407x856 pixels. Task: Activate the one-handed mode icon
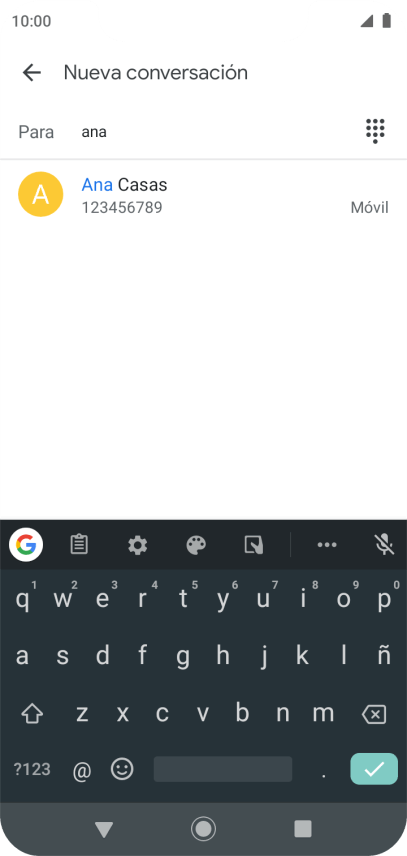pyautogui.click(x=254, y=545)
